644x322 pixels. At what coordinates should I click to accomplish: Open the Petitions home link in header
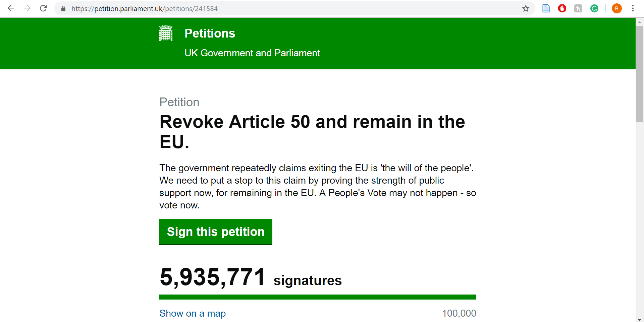click(x=210, y=34)
